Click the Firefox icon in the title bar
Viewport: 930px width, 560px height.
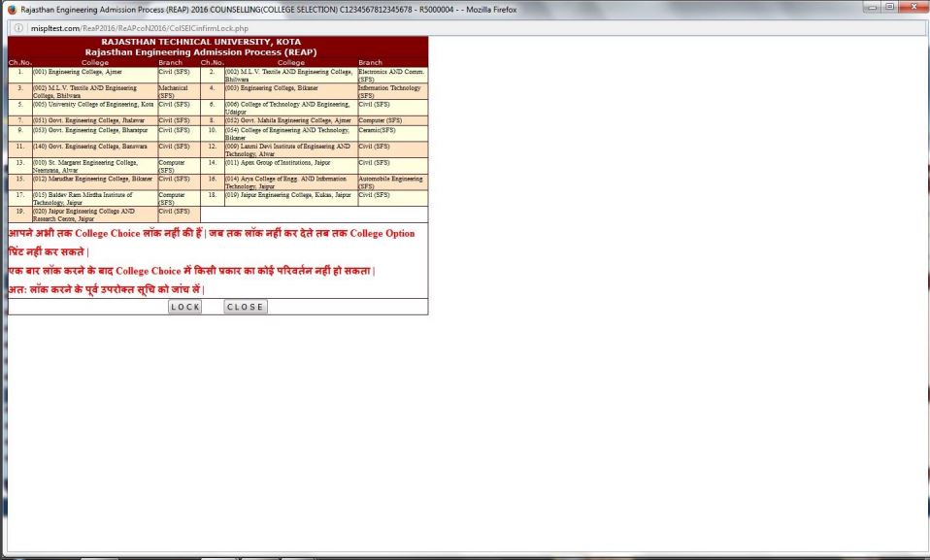tap(12, 9)
